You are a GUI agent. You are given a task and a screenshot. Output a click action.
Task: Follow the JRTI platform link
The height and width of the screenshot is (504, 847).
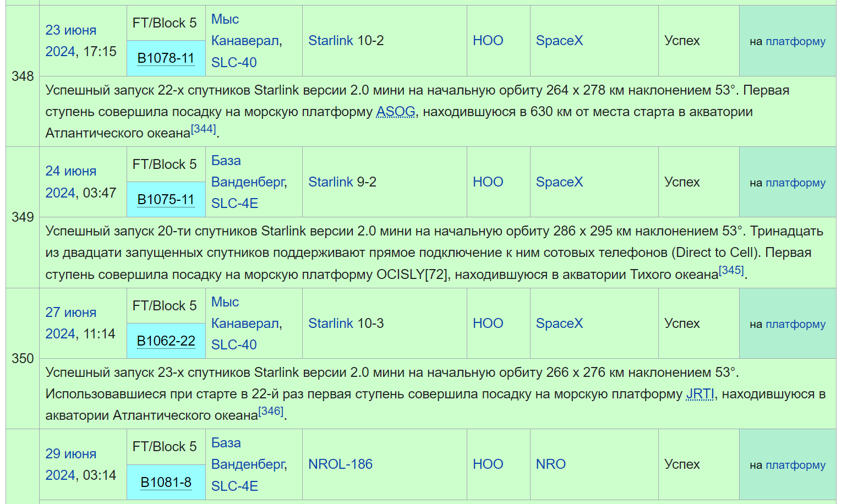[700, 394]
